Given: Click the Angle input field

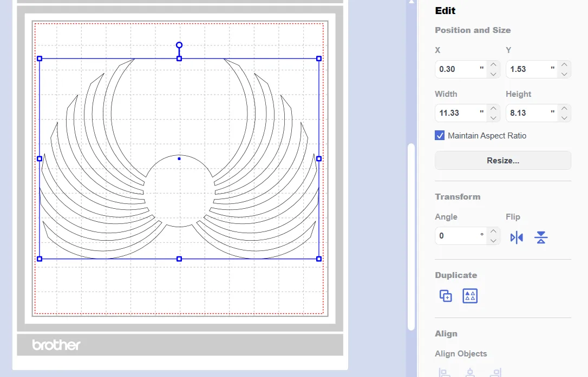Looking at the screenshot, I should coord(456,236).
